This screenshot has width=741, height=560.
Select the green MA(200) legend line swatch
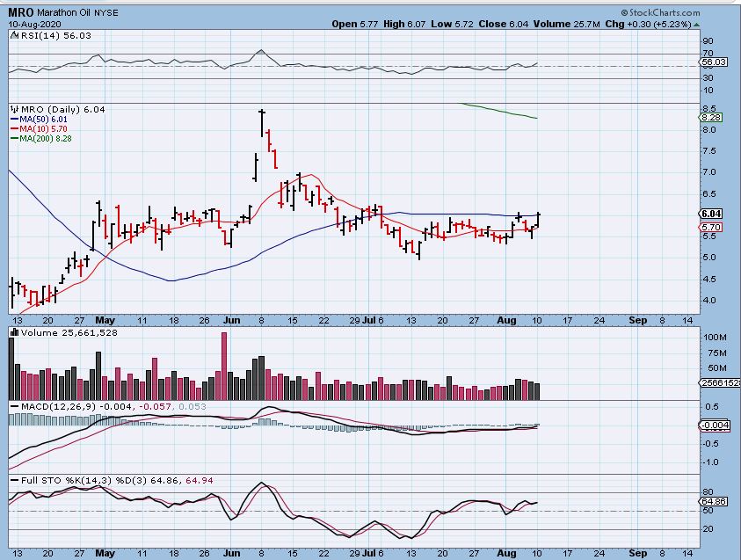14,139
